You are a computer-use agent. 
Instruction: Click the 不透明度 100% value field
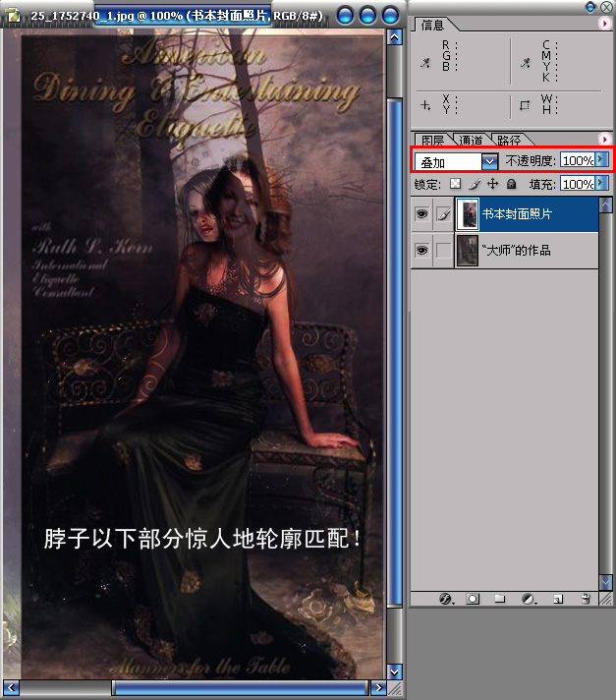point(578,160)
